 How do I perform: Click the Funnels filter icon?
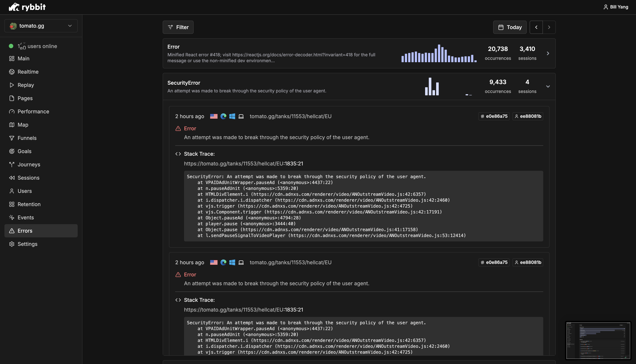[12, 138]
